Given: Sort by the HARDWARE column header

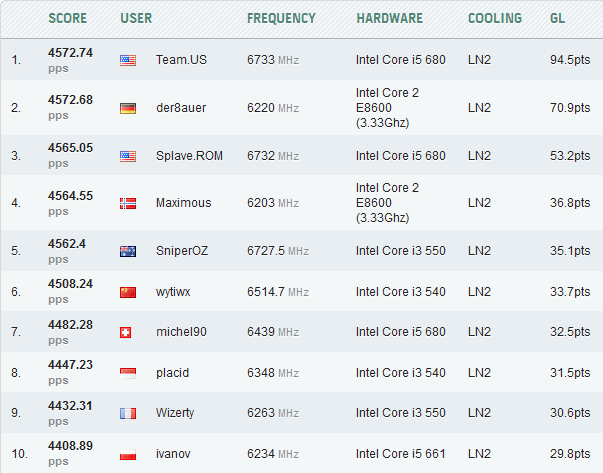Looking at the screenshot, I should tap(390, 18).
